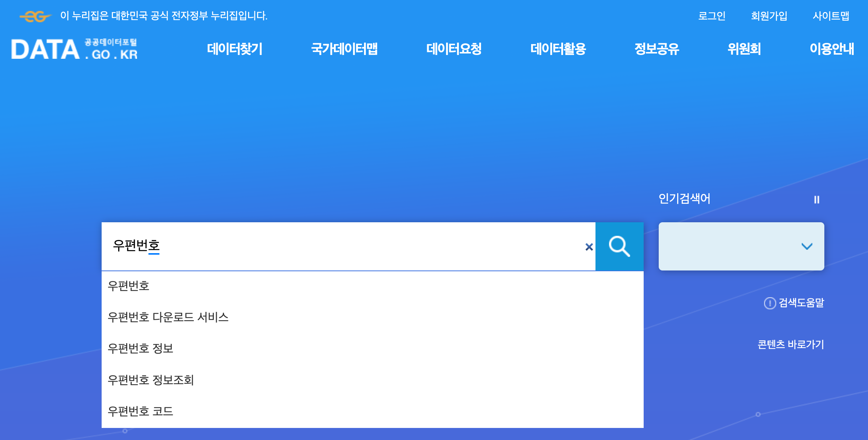868x440 pixels.
Task: Click the magnifier search button
Action: coord(619,246)
